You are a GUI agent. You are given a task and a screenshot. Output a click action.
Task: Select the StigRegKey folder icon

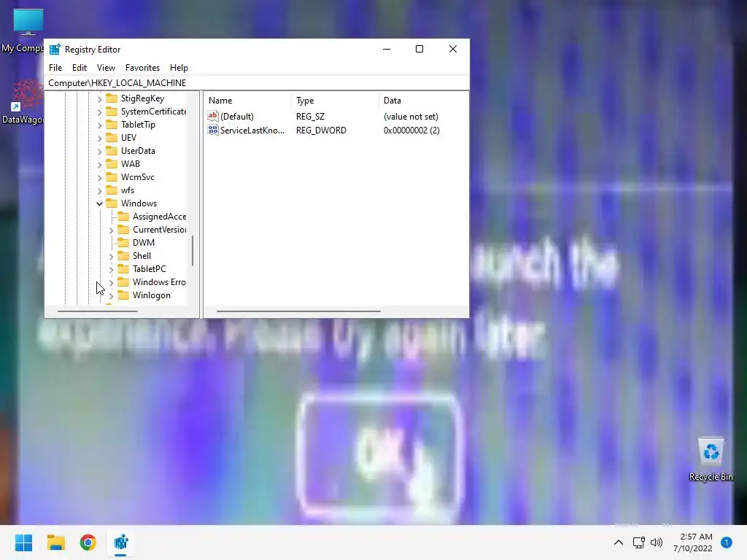pyautogui.click(x=112, y=98)
